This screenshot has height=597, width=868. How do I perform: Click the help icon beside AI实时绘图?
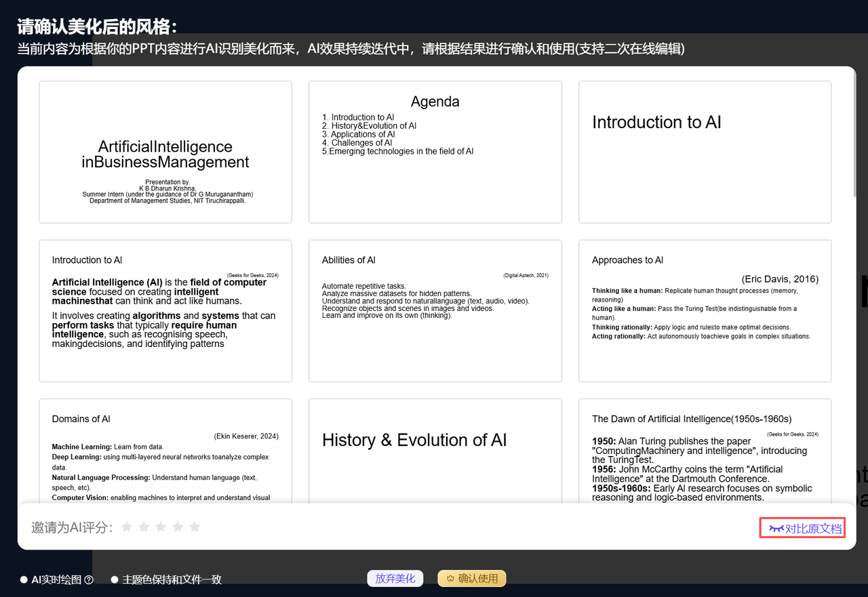coord(89,579)
